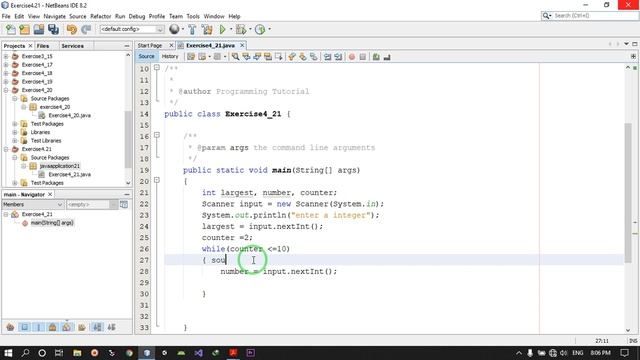Image resolution: width=640 pixels, height=360 pixels.
Task: Click the Build Project hammer icon
Action: (192, 29)
